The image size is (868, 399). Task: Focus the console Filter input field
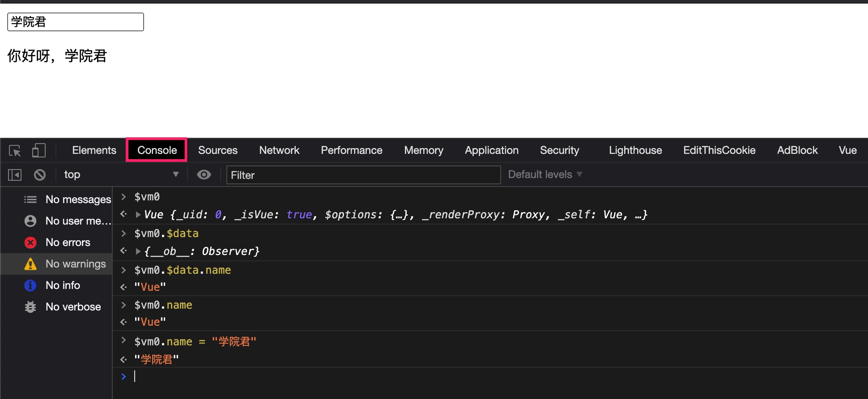point(363,175)
